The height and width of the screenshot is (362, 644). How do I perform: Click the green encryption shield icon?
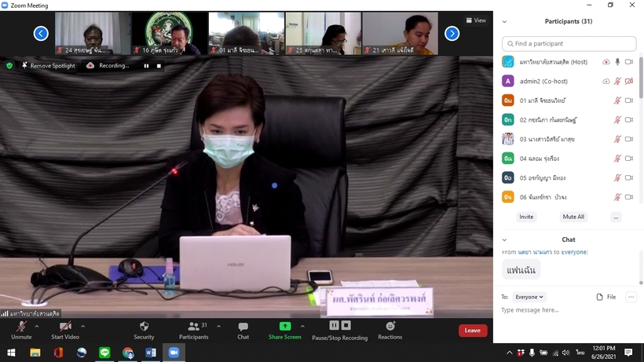click(9, 66)
